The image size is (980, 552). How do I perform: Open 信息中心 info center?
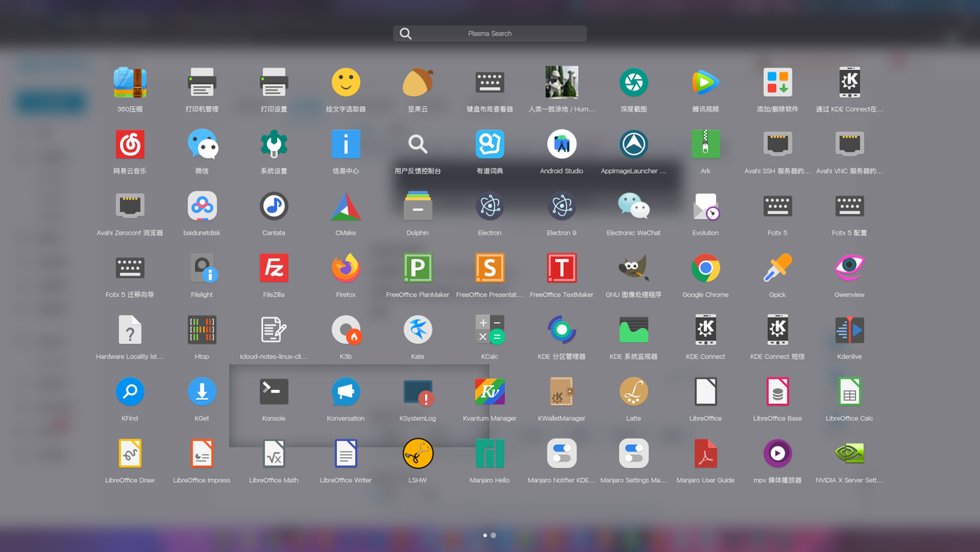pyautogui.click(x=345, y=145)
